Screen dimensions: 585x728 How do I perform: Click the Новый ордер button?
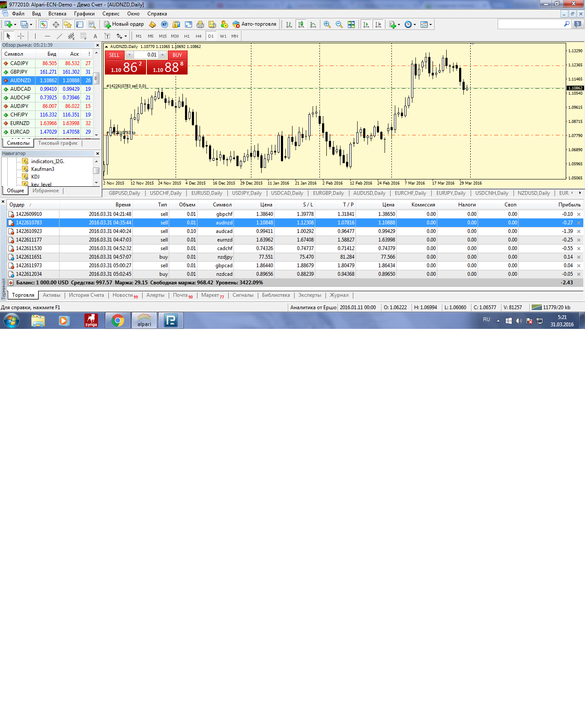point(124,24)
